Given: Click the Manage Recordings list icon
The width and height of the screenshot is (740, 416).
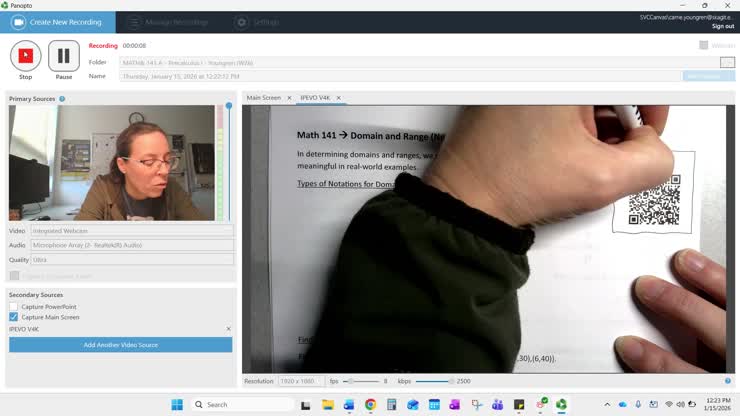Looking at the screenshot, I should (134, 22).
